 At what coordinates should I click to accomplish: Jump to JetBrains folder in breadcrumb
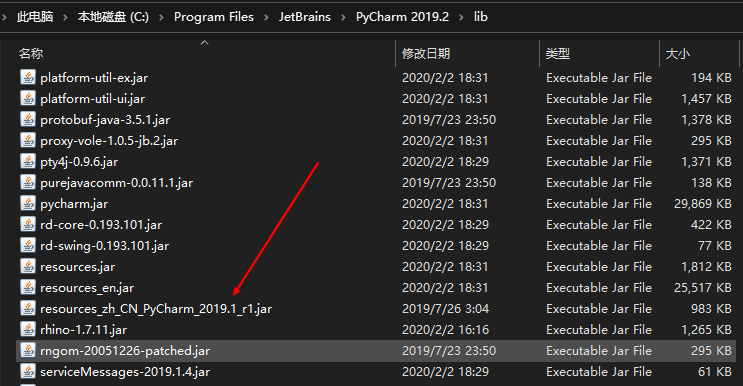click(x=305, y=17)
